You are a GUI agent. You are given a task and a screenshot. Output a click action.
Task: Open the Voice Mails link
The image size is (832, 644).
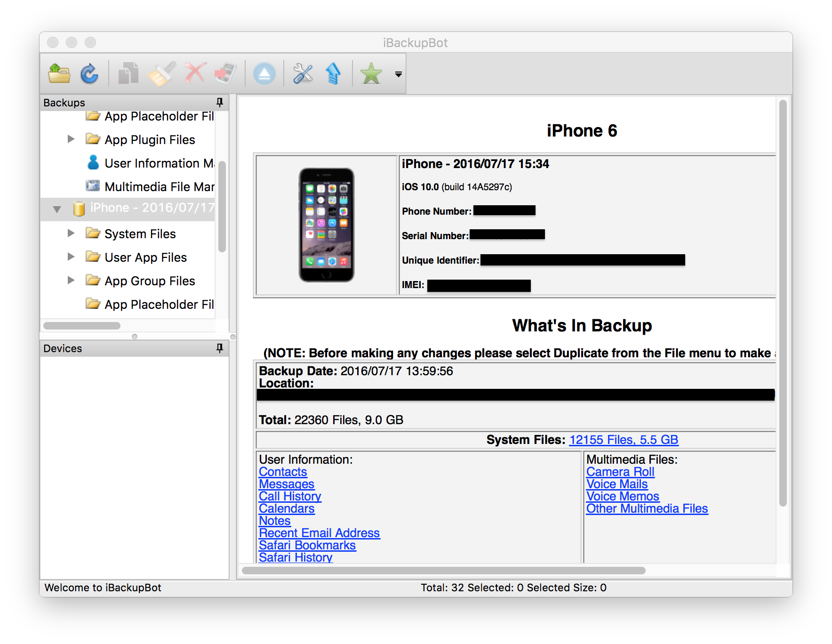tap(617, 484)
